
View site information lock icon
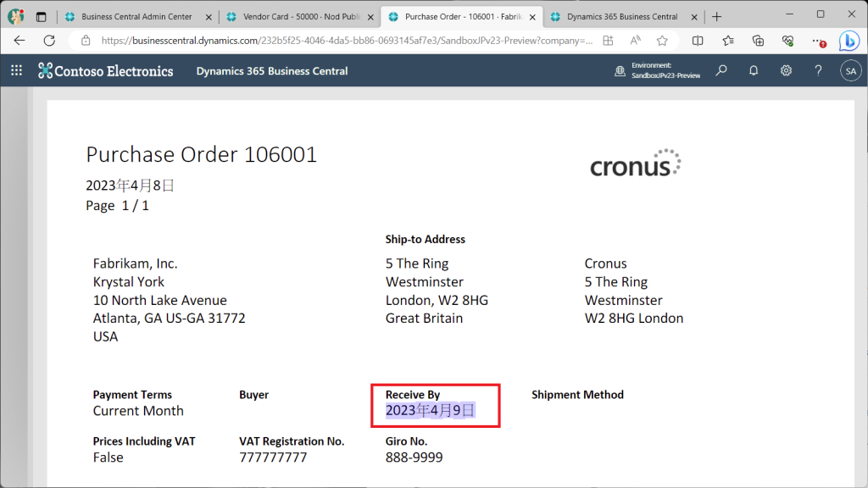click(x=86, y=41)
